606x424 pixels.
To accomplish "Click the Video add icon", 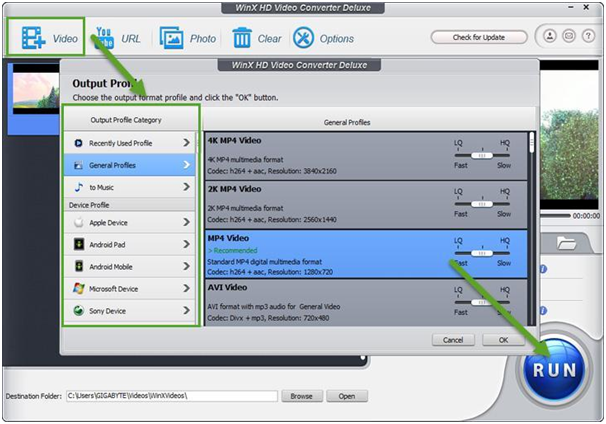I will (34, 38).
